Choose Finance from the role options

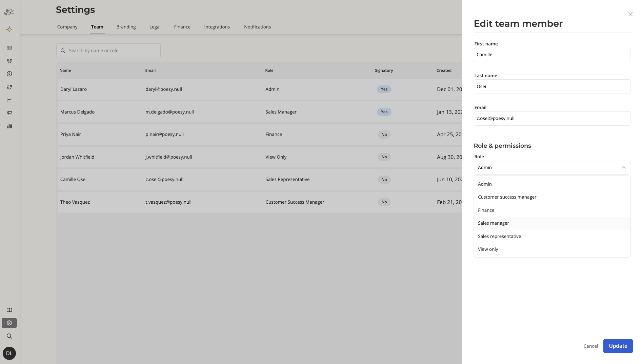(552, 210)
